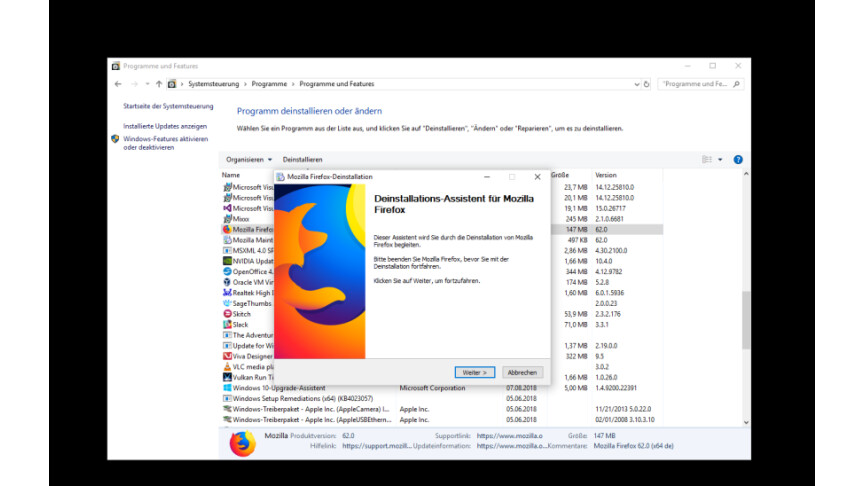Click the up-one-level arrow icon
Image resolution: width=864 pixels, height=486 pixels.
point(159,84)
